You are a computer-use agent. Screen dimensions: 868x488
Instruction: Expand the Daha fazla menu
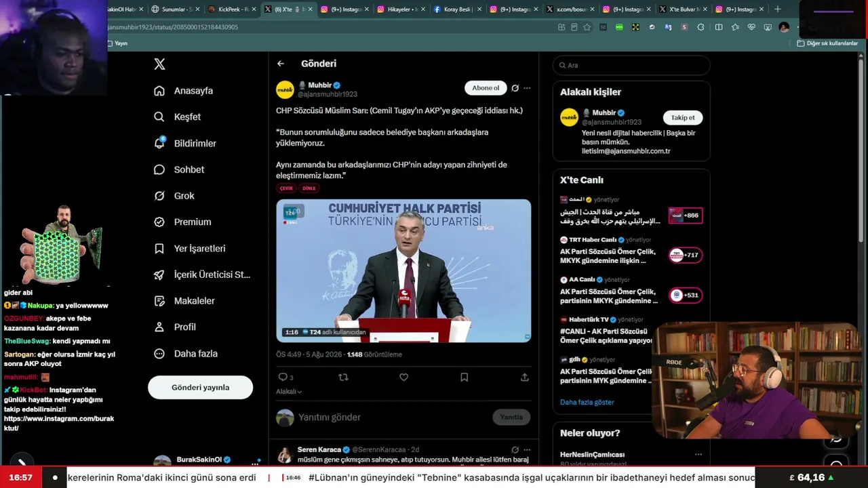tap(186, 354)
